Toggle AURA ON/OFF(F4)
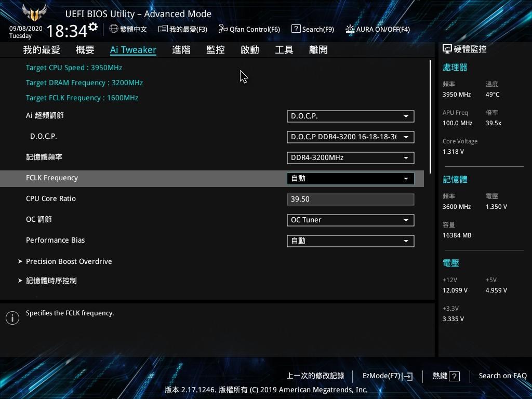 pos(378,29)
